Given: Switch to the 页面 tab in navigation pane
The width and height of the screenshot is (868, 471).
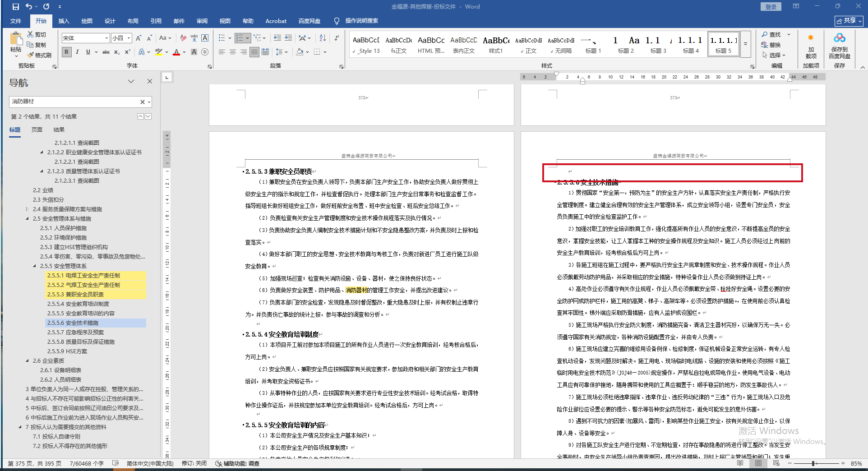Looking at the screenshot, I should pos(37,130).
